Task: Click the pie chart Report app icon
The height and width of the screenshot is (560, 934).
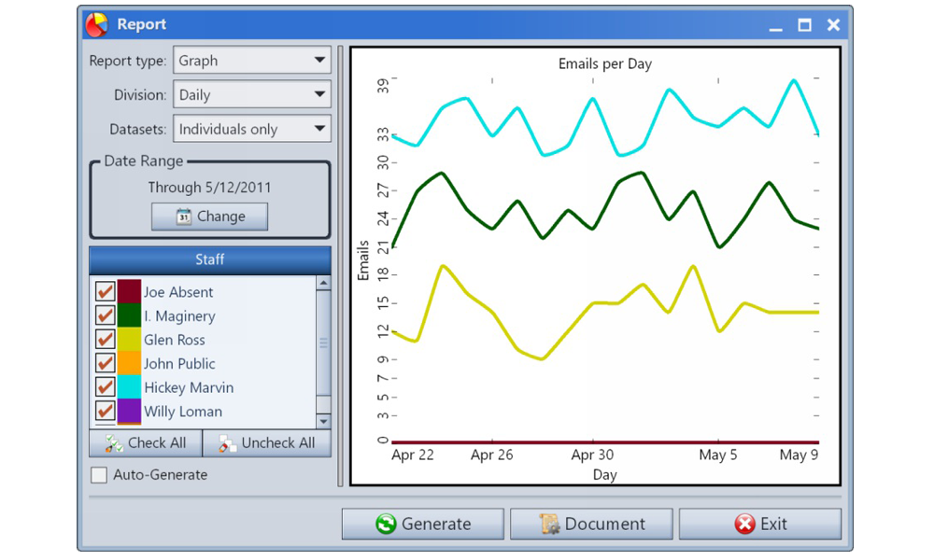Action: (x=96, y=24)
